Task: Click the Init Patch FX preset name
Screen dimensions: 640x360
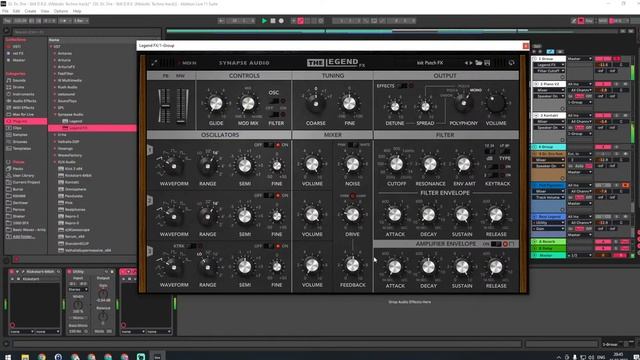Action: 430,63
